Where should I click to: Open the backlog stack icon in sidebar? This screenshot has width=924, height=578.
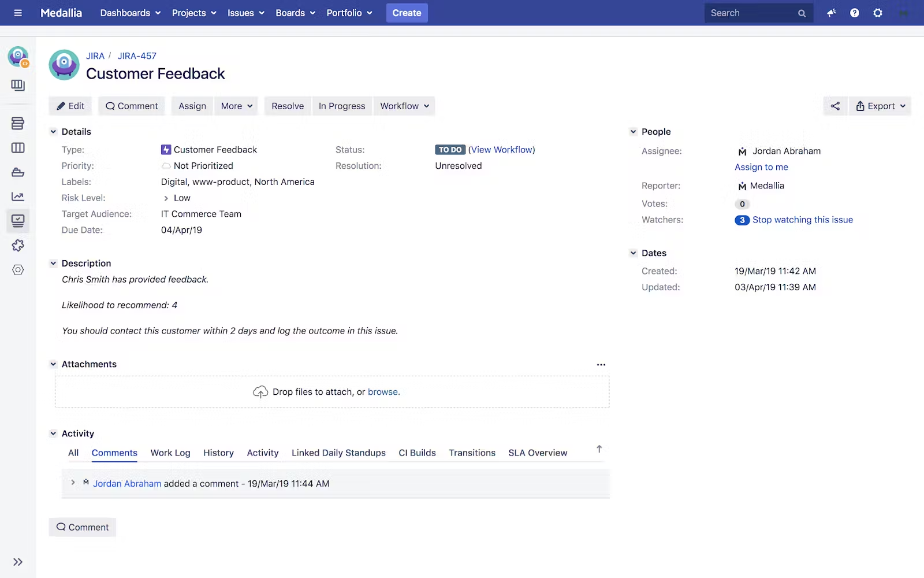click(x=18, y=123)
